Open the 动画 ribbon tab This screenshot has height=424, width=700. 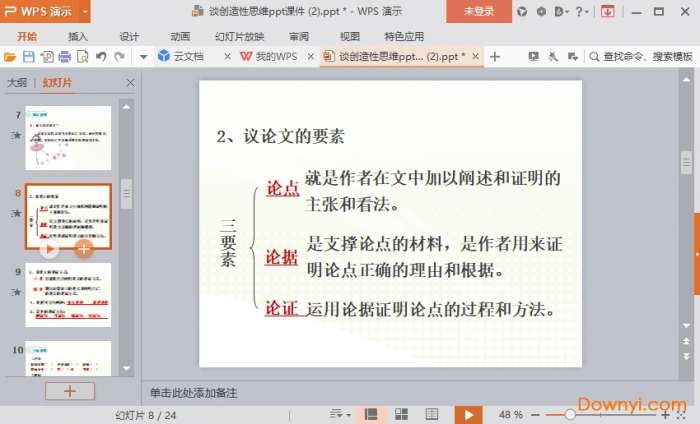pos(180,36)
